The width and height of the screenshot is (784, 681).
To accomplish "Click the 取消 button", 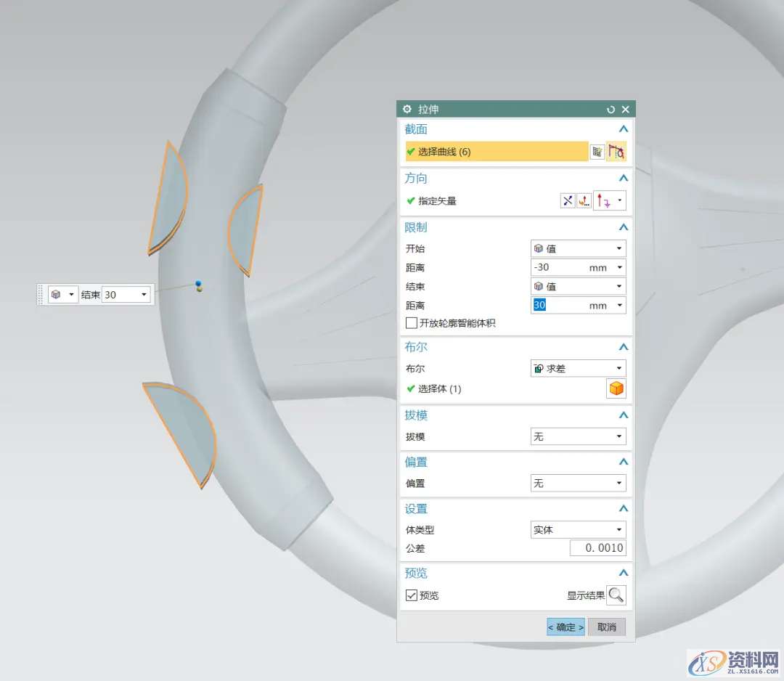I will pyautogui.click(x=606, y=627).
